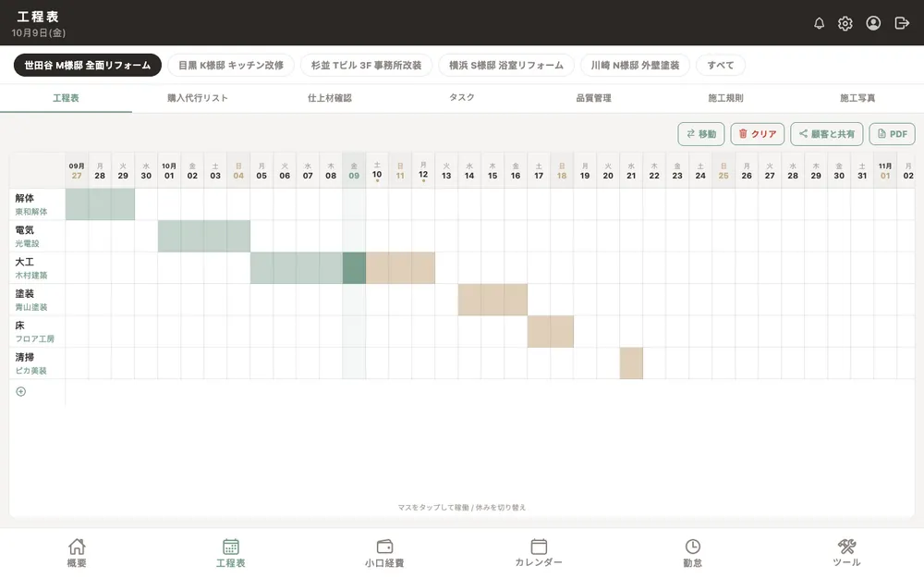The image size is (924, 578).
Task: Open the 品質管理 tab
Action: (593, 98)
